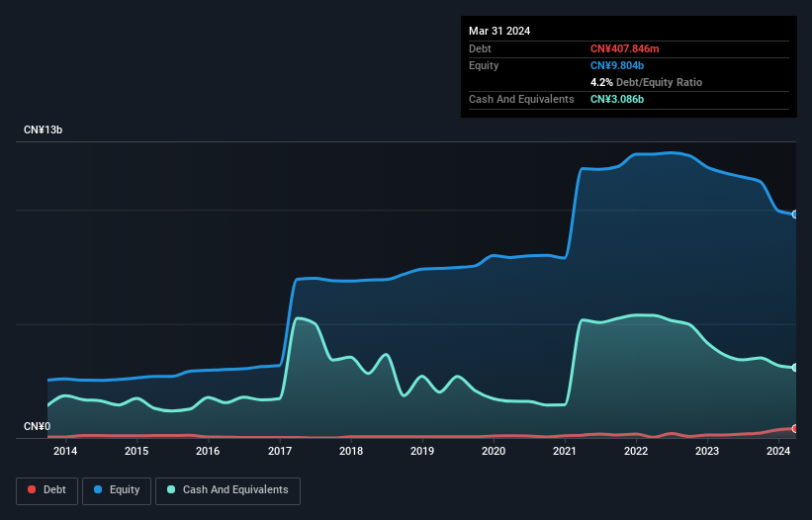812x520 pixels.
Task: Click the 4.2% Debt/Equity Ratio text
Action: click(x=646, y=82)
